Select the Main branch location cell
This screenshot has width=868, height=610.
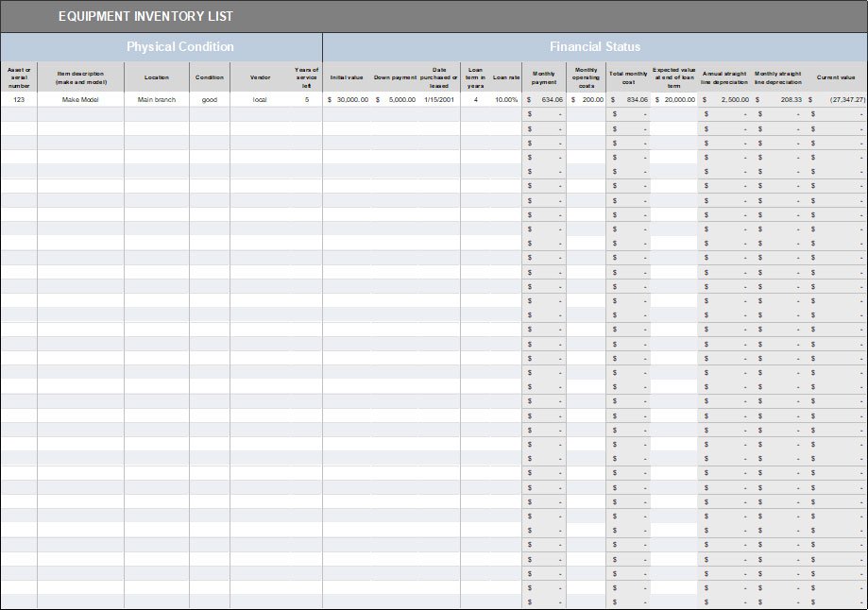point(157,99)
